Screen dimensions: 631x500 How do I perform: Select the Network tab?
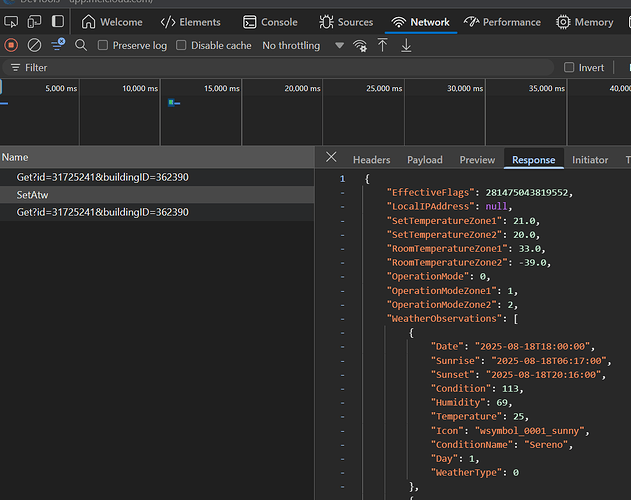421,22
